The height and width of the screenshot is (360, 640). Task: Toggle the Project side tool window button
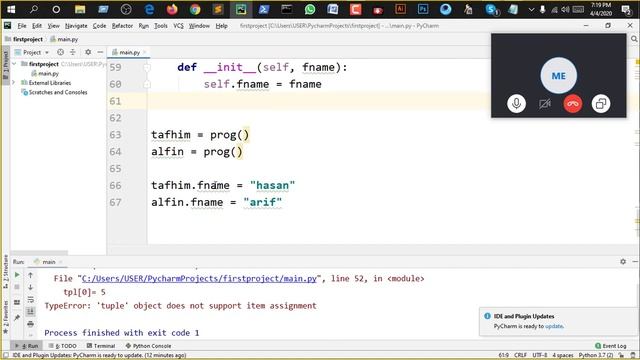click(x=6, y=65)
